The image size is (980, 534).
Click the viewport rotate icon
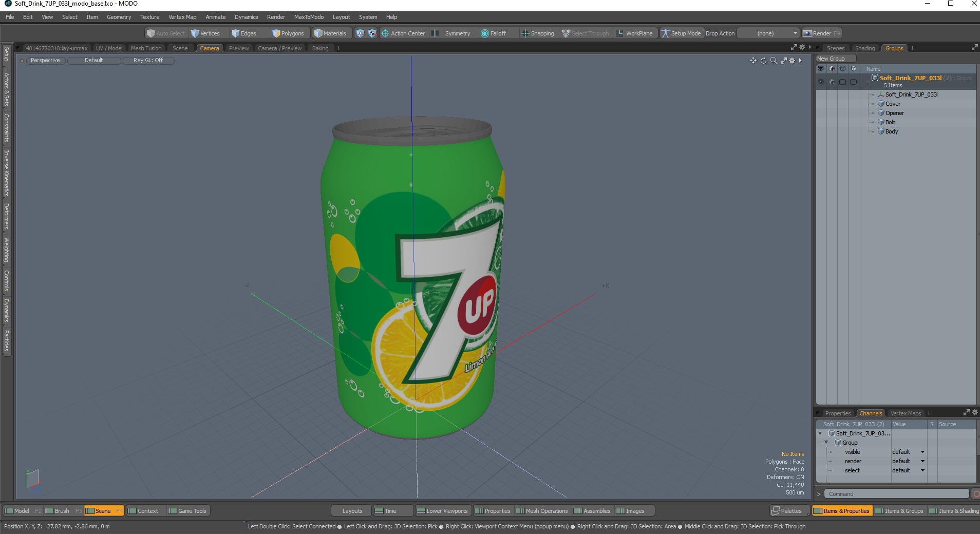763,61
